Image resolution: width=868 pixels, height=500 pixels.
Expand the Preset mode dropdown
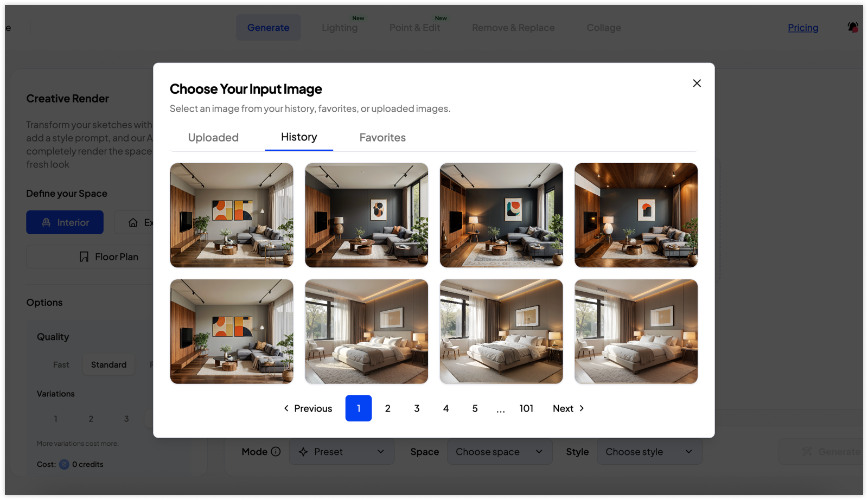click(x=341, y=452)
